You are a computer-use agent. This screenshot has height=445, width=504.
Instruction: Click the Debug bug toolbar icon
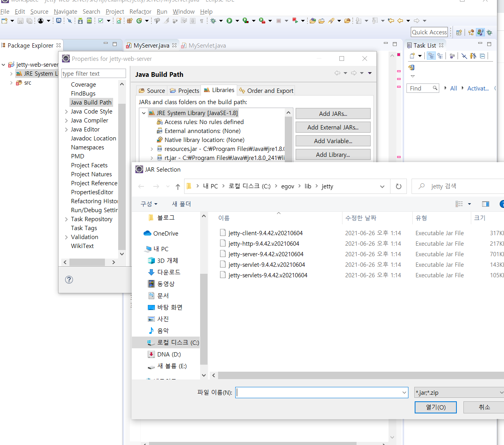[213, 21]
